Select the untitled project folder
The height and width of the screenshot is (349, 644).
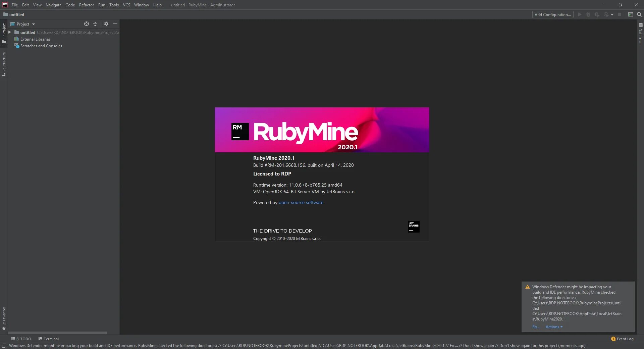point(28,33)
